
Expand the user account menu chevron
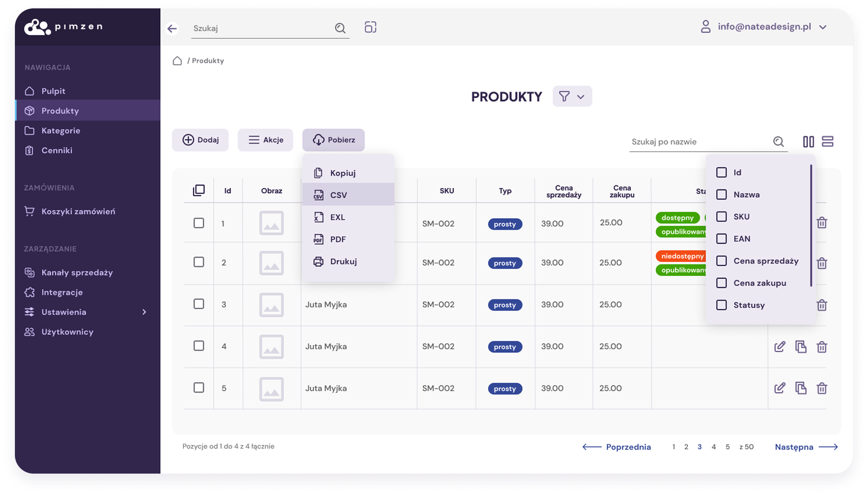point(823,27)
